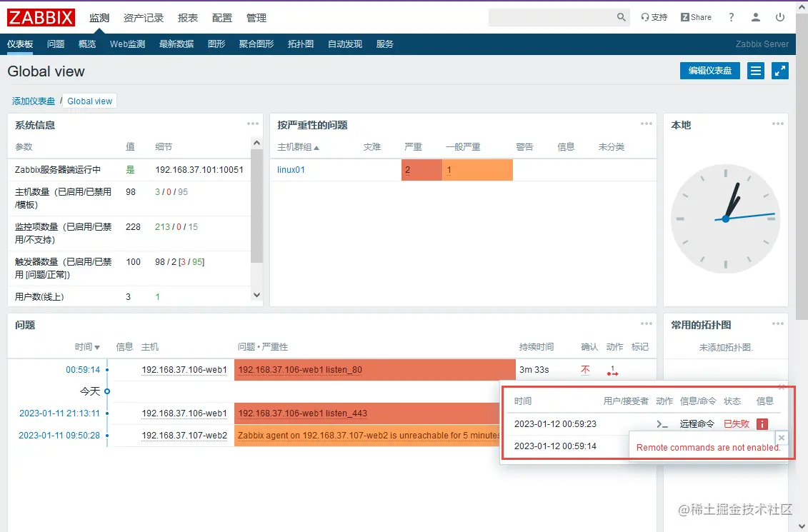Click the 一般严重 count cell showing 1
The width and height of the screenshot is (808, 532).
pos(477,170)
